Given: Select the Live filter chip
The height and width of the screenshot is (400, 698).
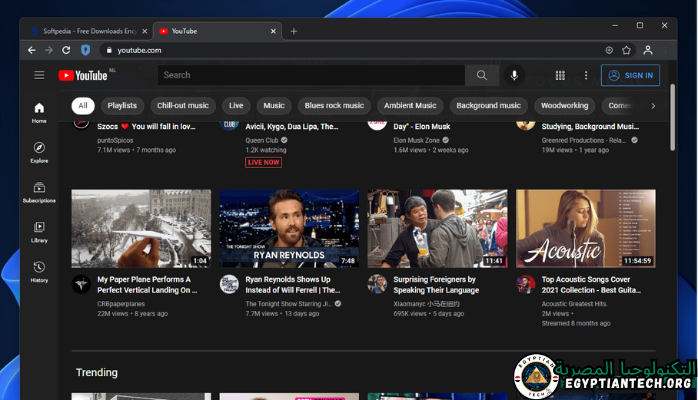Looking at the screenshot, I should tap(236, 105).
